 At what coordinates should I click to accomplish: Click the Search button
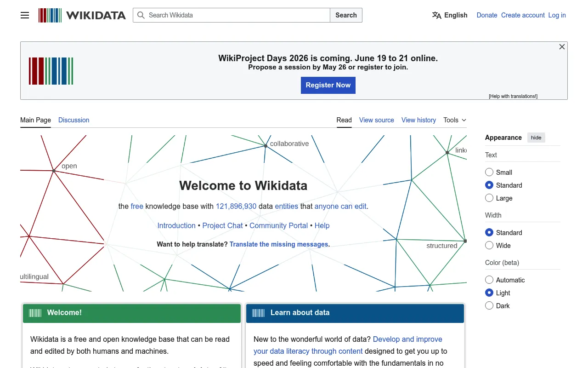(346, 15)
